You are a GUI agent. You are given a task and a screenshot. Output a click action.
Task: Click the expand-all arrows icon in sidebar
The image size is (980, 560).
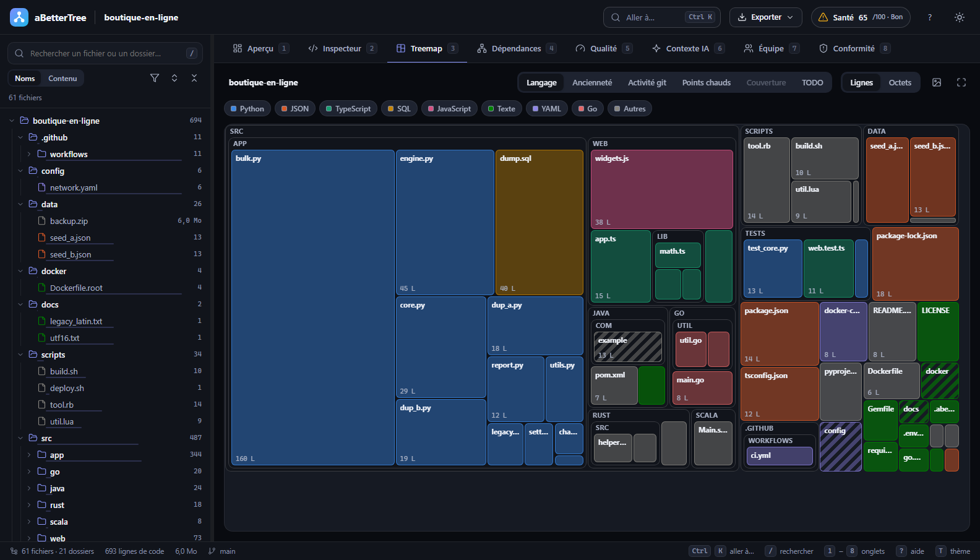[174, 78]
